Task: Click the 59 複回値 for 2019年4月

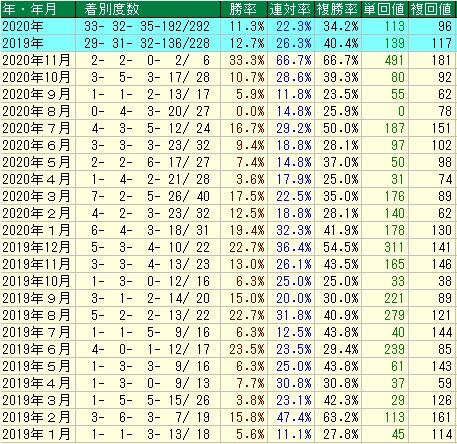Action: point(445,383)
